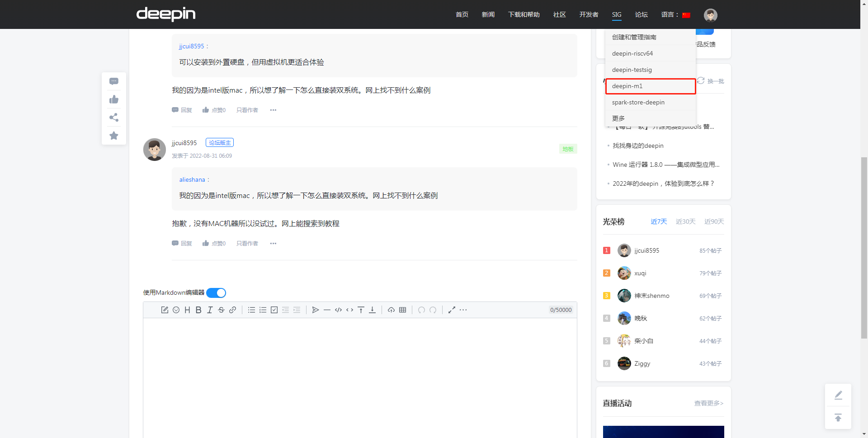Click insert line after icon

(372, 310)
